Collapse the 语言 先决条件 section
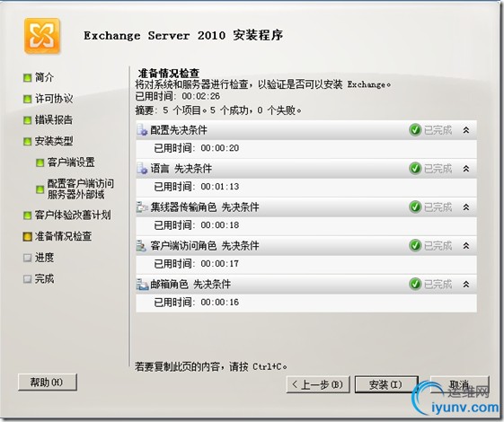 pos(466,169)
